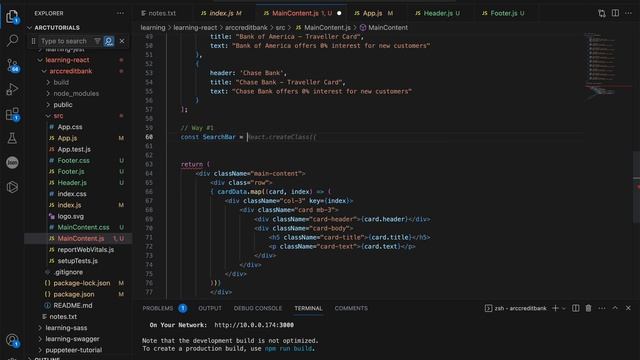Click the http://10.0.0.174:3000 network URL

pos(254,325)
